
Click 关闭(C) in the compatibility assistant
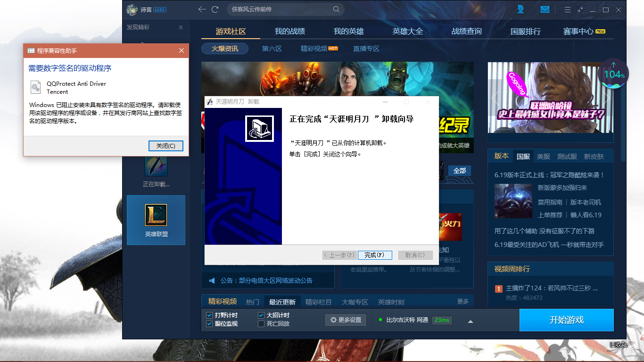(x=166, y=146)
